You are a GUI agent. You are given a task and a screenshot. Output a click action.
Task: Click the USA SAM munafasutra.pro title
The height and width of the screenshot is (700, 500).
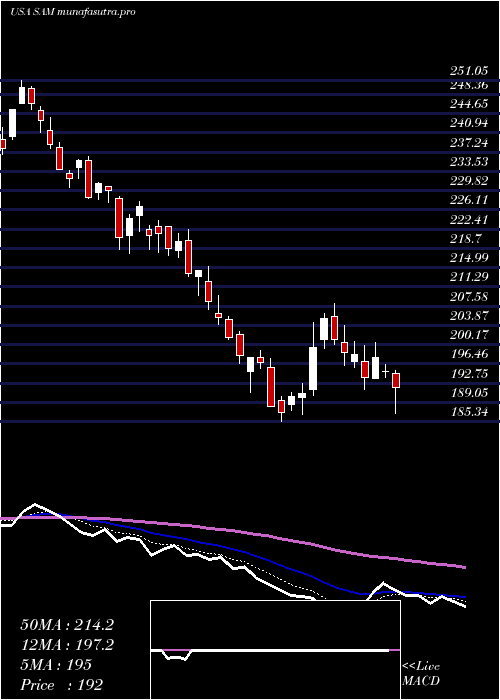[x=73, y=12]
